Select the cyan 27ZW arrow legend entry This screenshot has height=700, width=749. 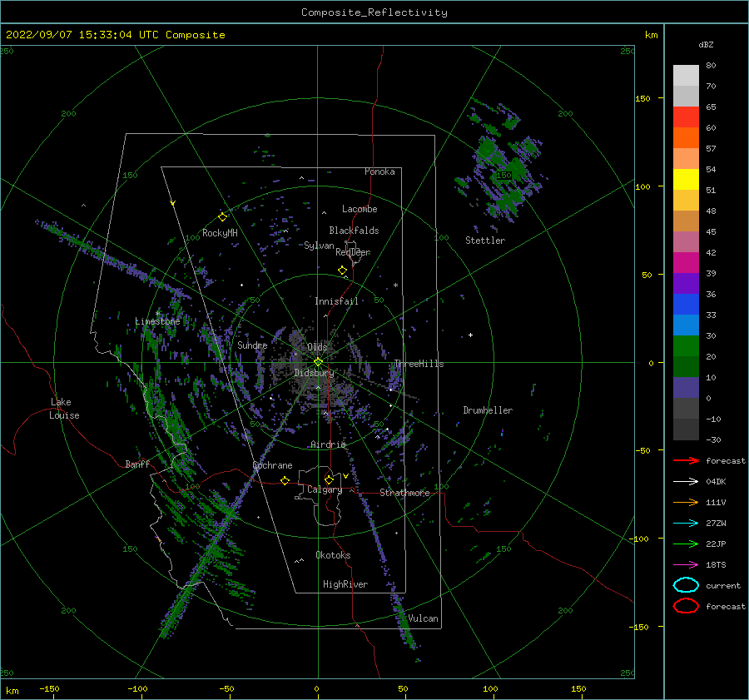pos(686,524)
